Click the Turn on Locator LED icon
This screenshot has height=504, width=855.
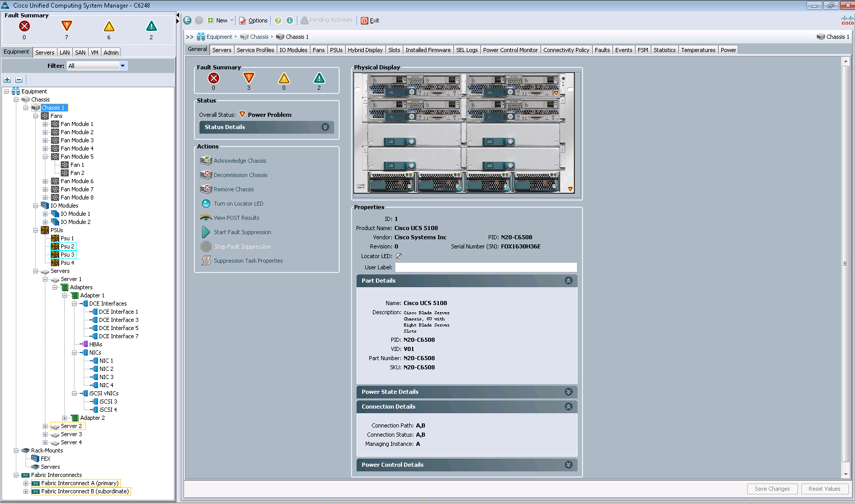[206, 204]
